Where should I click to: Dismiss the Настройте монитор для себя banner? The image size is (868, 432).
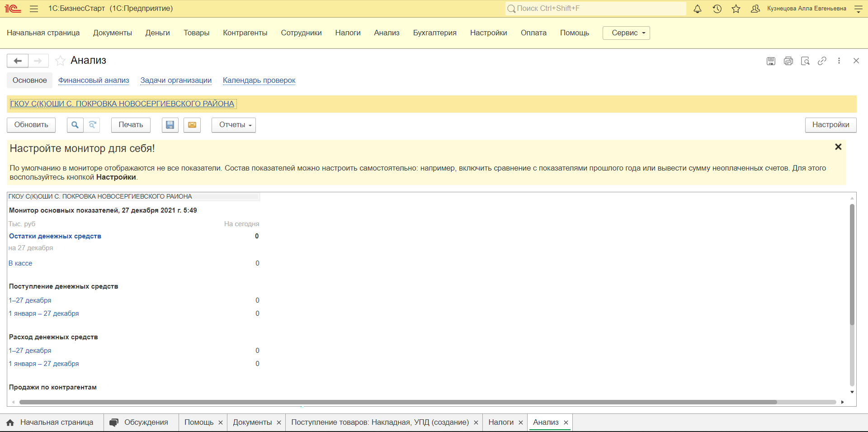point(838,147)
